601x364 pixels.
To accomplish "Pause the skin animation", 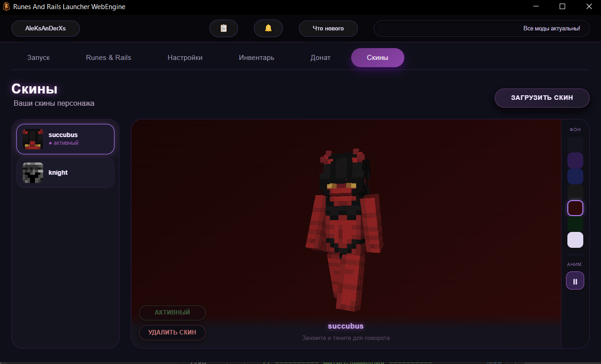I will 575,280.
